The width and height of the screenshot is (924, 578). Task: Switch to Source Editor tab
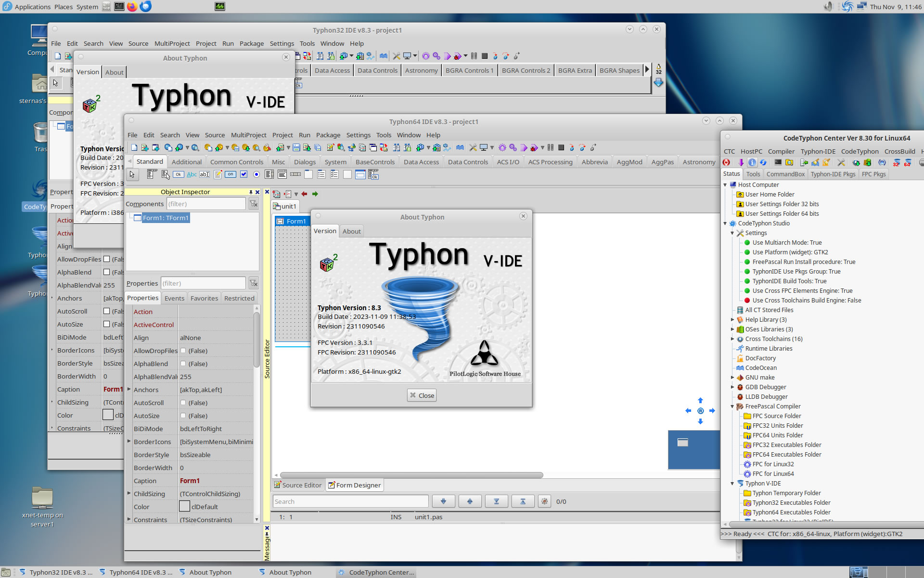click(x=298, y=485)
